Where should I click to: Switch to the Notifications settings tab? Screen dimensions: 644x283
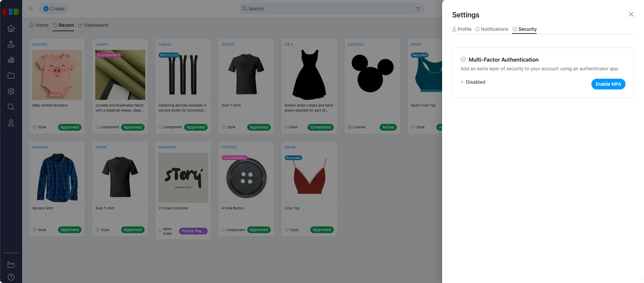tap(492, 29)
